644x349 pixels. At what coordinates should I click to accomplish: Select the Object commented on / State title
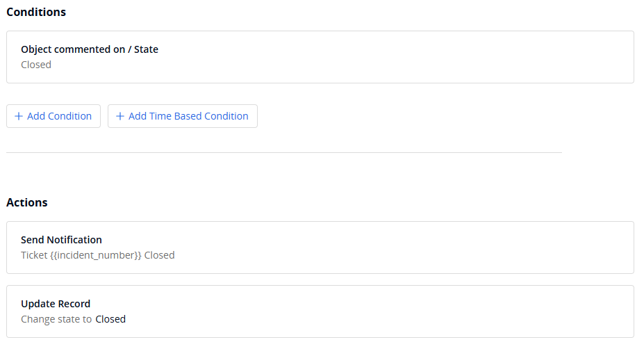pyautogui.click(x=90, y=49)
